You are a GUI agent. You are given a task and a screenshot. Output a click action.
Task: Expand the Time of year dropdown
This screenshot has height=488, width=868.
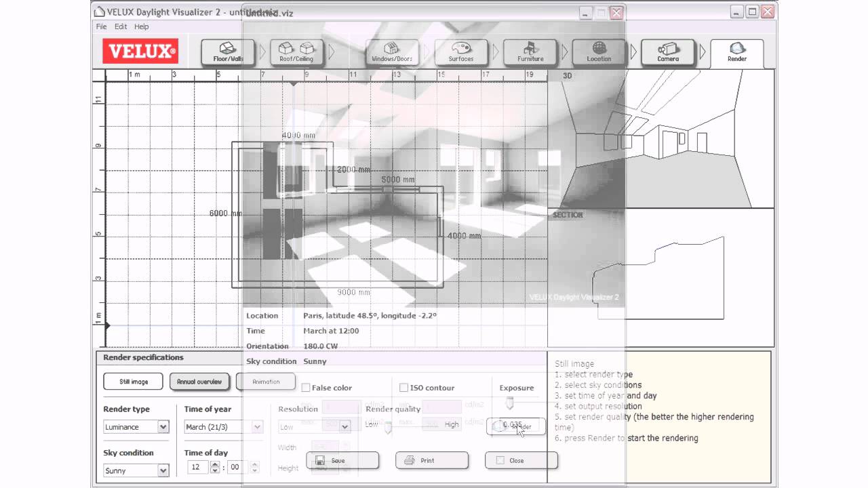tap(257, 427)
